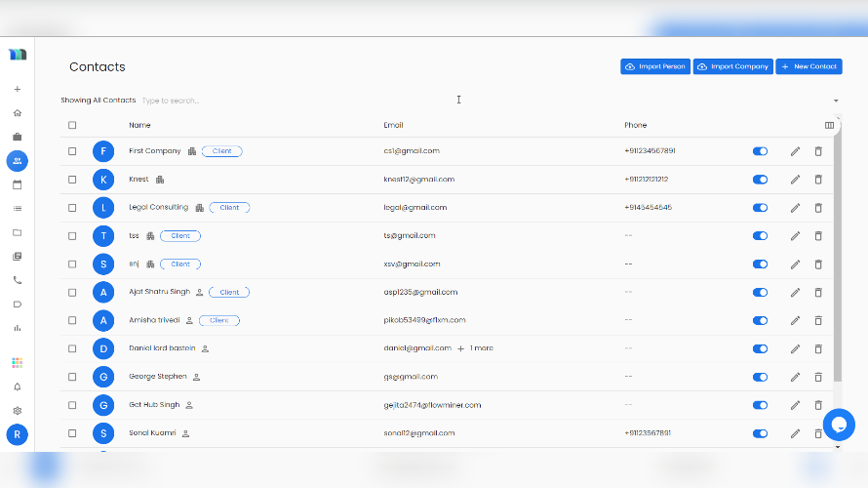Open notifications bell in sidebar
Screen dimensions: 868x488
[17, 386]
